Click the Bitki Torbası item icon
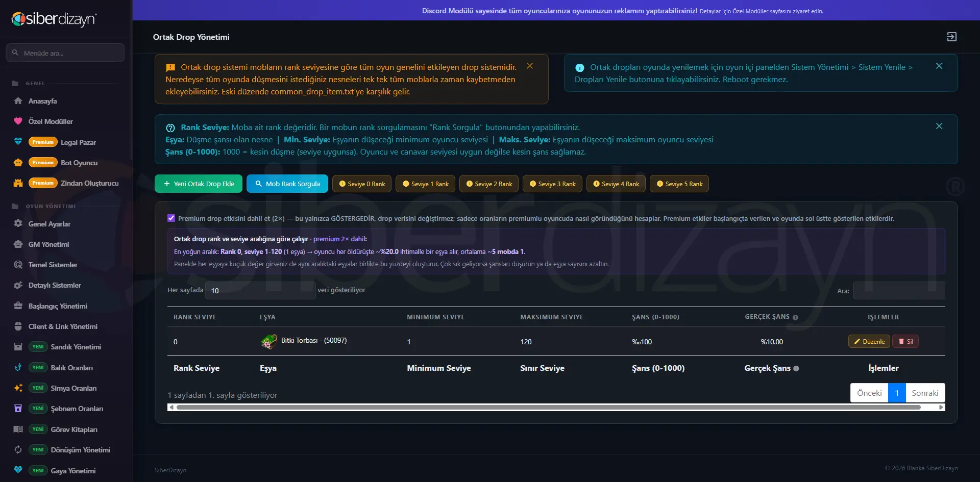980x482 pixels. [x=268, y=341]
